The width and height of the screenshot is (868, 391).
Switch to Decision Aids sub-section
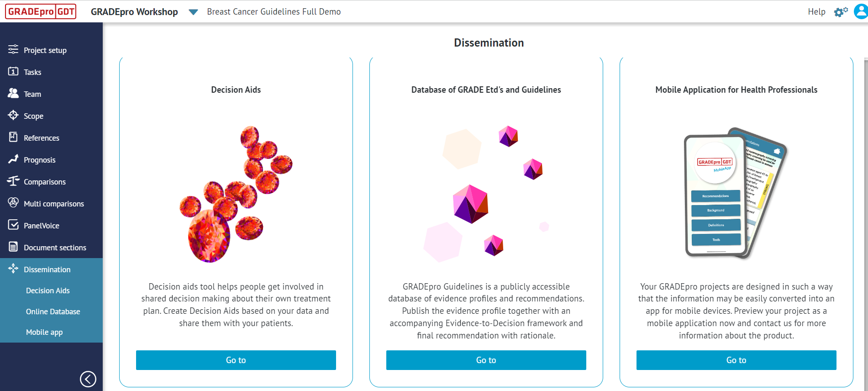pyautogui.click(x=47, y=290)
